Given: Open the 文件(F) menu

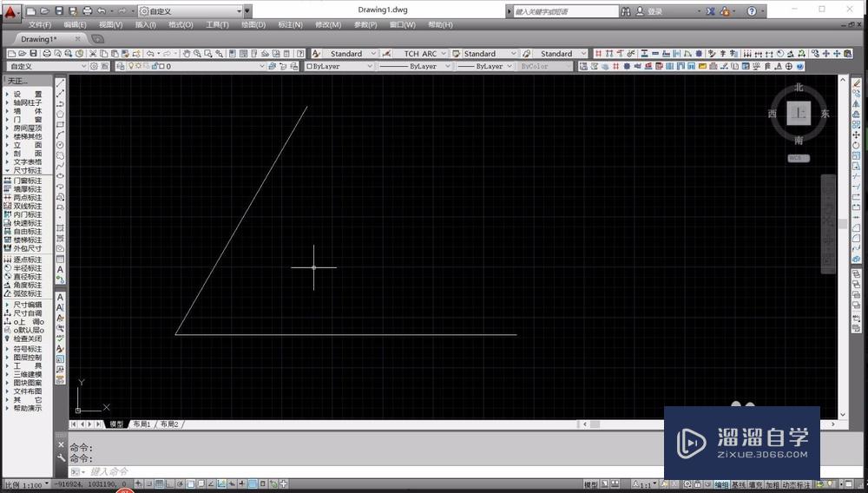Looking at the screenshot, I should (39, 25).
